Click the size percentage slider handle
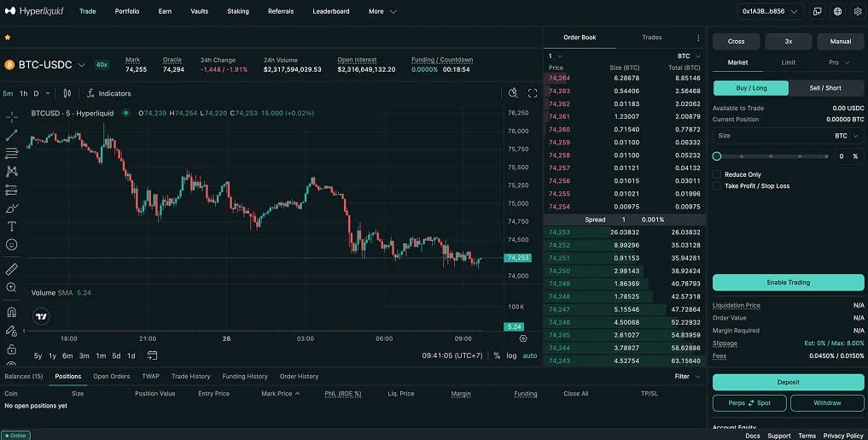The width and height of the screenshot is (868, 440). pyautogui.click(x=717, y=156)
